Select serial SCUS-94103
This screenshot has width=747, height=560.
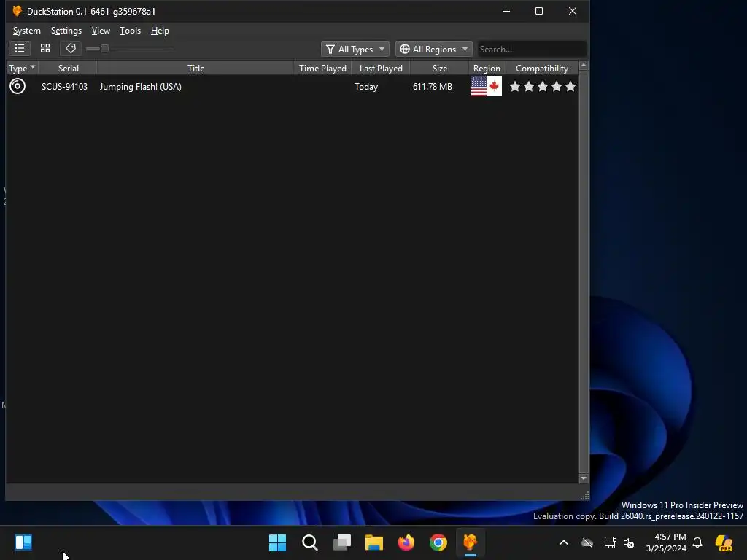(x=64, y=87)
